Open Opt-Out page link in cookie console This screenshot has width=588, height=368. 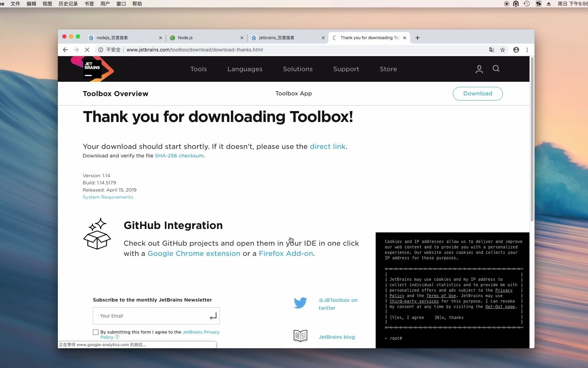[x=500, y=307]
